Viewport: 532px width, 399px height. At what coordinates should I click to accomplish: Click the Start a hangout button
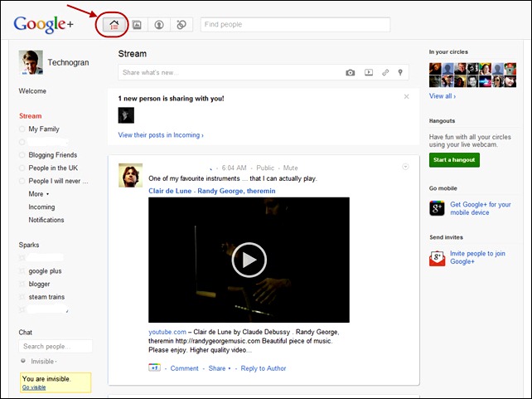coord(454,159)
